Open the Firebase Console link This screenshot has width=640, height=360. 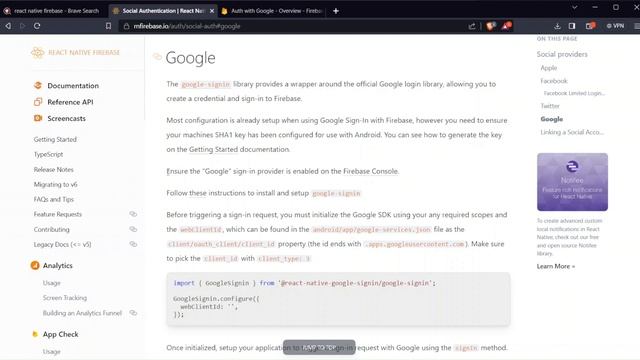click(x=370, y=171)
